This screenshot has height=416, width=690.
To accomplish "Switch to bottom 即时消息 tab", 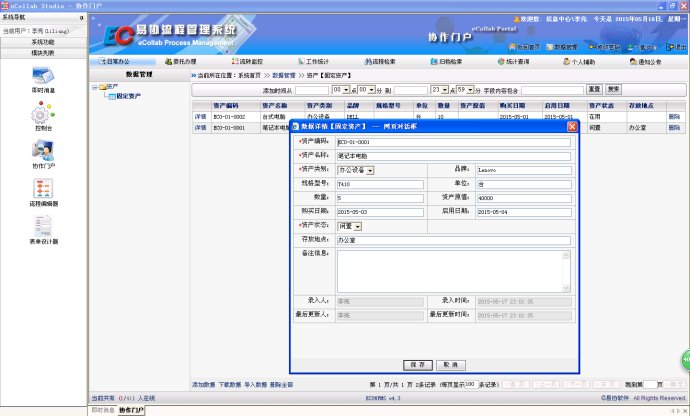I will (103, 410).
